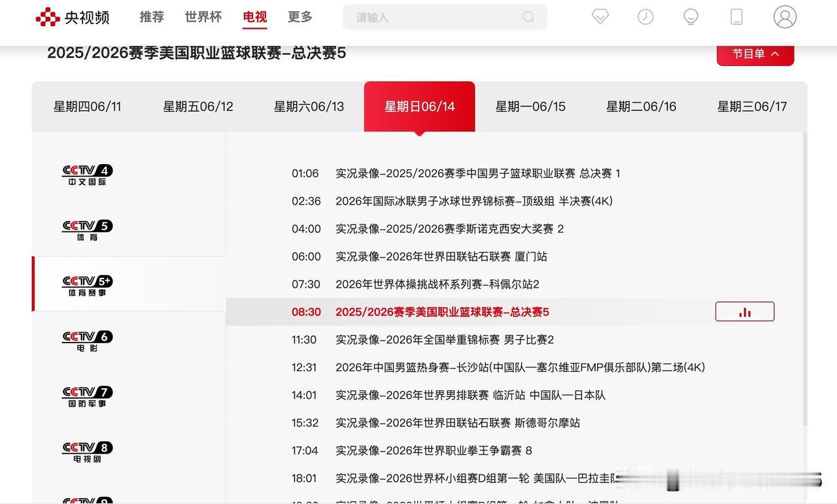Collapse the 节目单 schedule button
The image size is (837, 504).
(x=755, y=54)
